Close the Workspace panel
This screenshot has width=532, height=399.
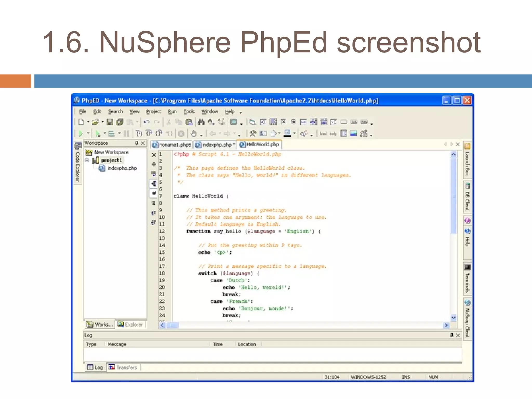coord(143,143)
